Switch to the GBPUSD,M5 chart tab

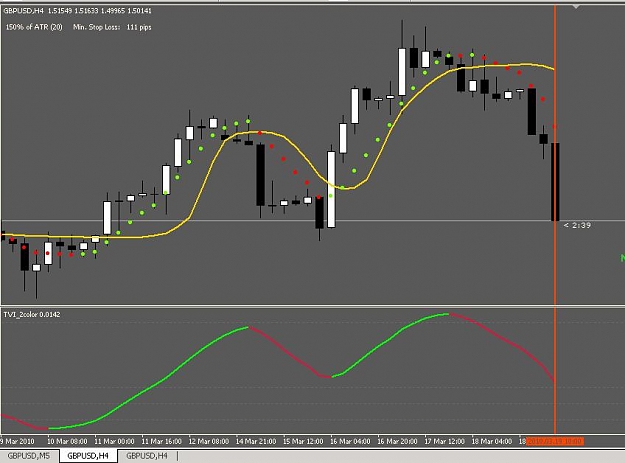click(29, 456)
